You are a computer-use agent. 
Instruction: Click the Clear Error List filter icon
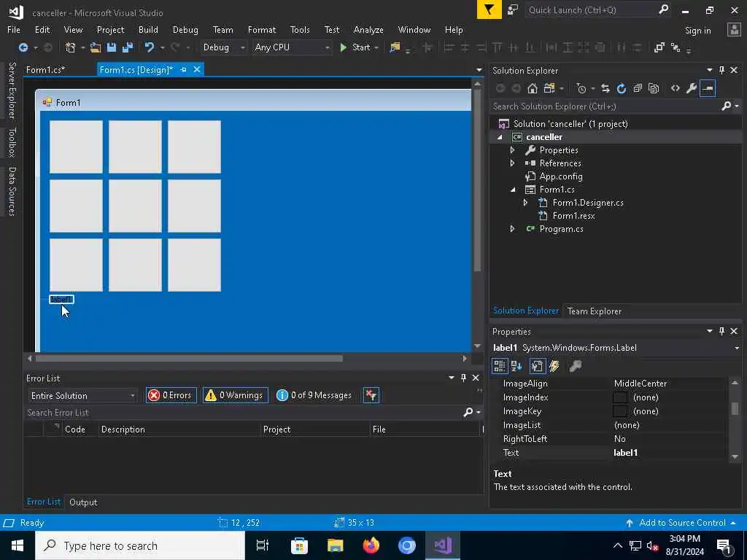tap(371, 395)
